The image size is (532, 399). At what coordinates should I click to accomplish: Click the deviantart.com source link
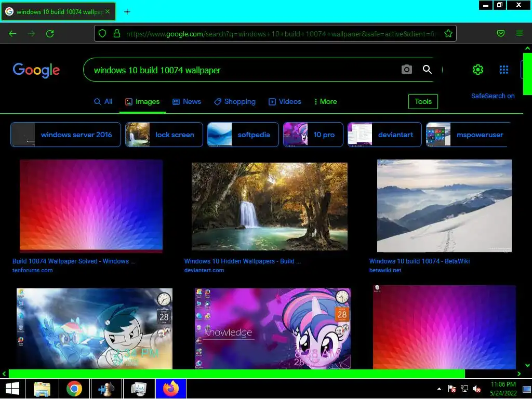(x=204, y=270)
